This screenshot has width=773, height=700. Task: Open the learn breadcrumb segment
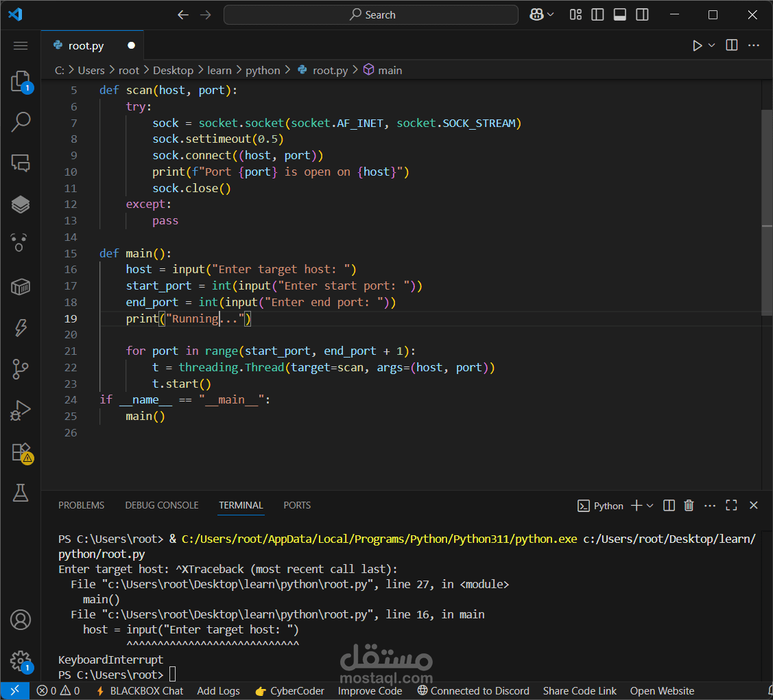(219, 71)
